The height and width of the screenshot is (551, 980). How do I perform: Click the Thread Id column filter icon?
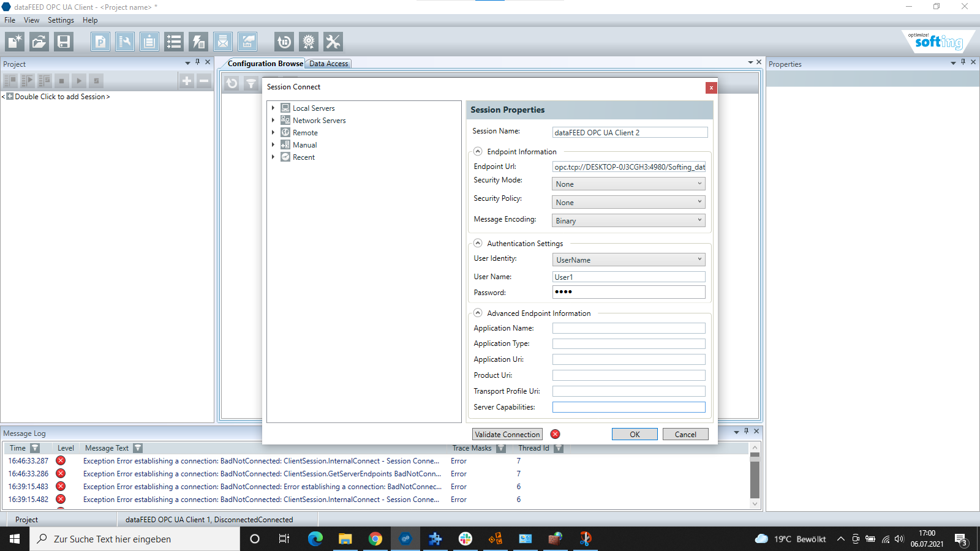coord(559,448)
